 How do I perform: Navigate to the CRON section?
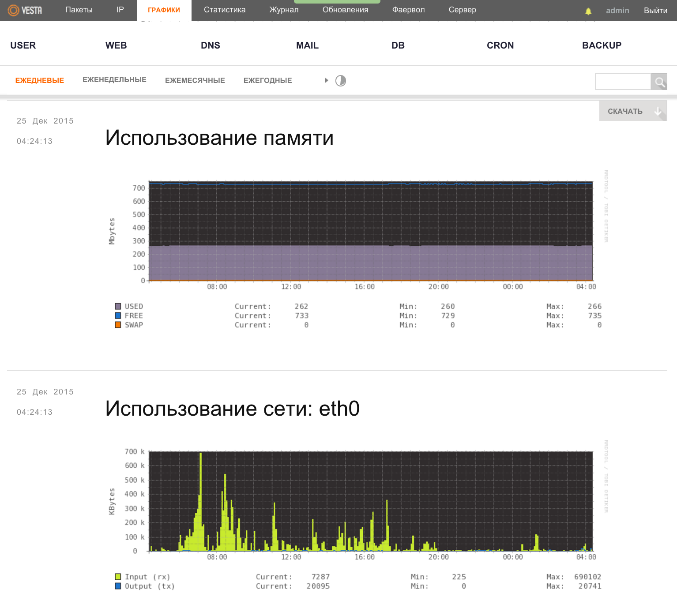coord(500,45)
